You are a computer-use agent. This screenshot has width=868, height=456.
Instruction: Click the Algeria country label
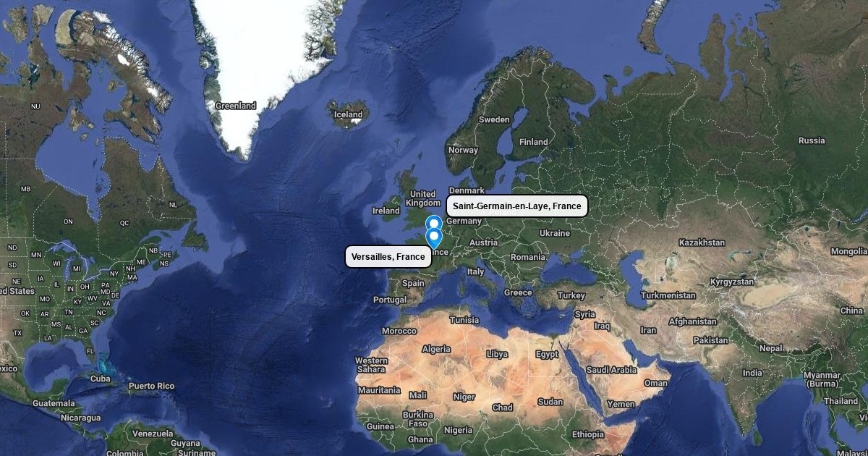tap(436, 349)
